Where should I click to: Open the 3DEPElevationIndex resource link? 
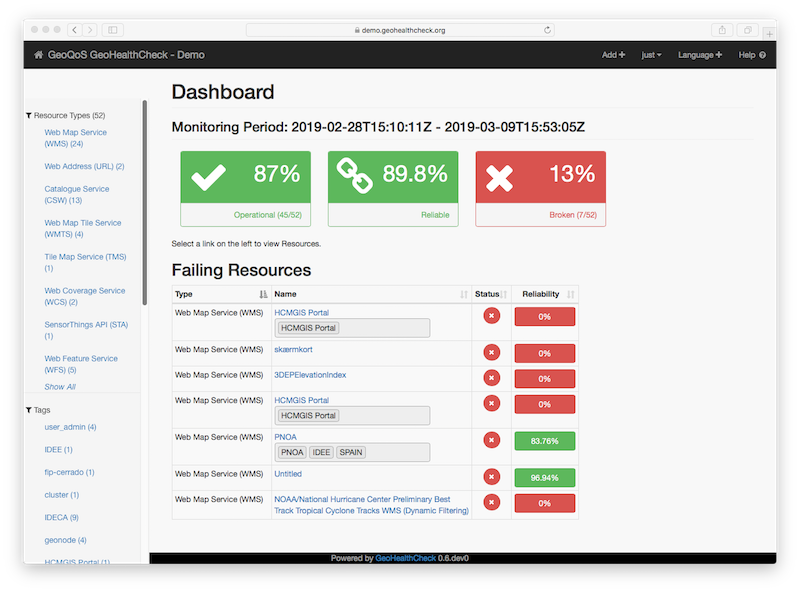pyautogui.click(x=310, y=375)
